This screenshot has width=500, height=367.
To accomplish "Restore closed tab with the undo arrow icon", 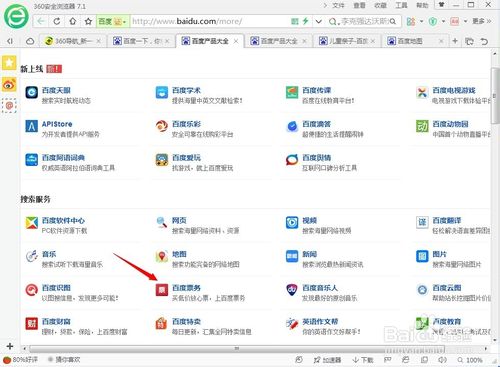I will [484, 41].
